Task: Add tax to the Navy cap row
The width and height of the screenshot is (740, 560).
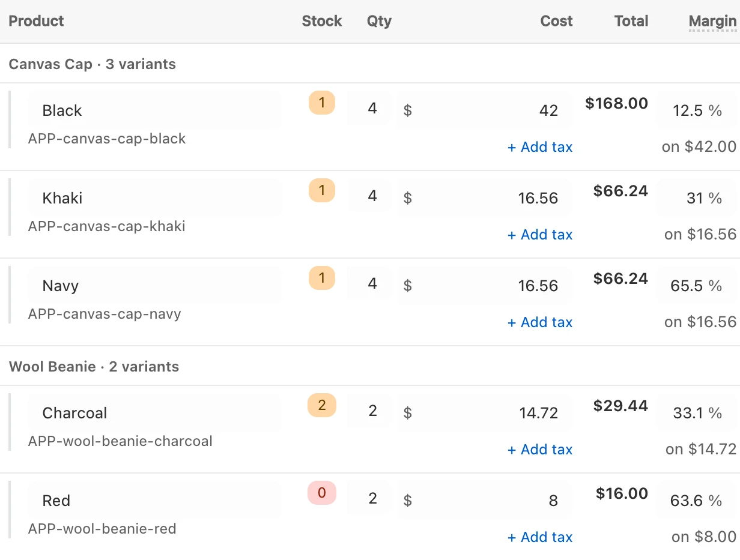Action: pyautogui.click(x=540, y=322)
